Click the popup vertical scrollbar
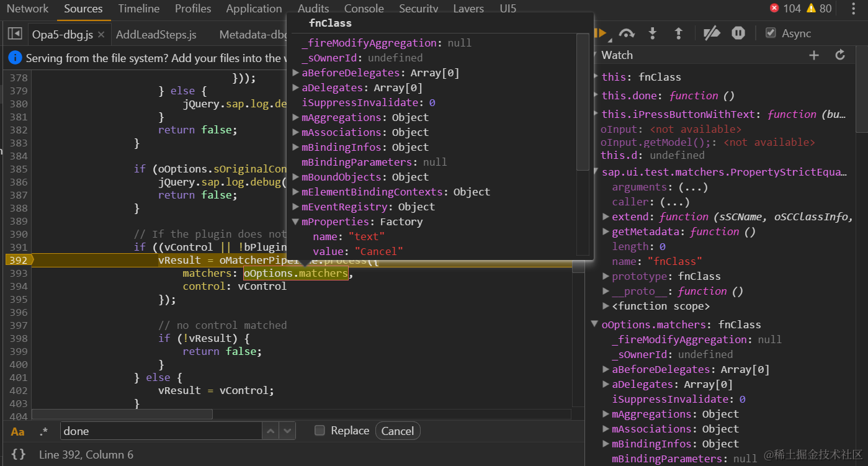The image size is (868, 466). tap(582, 102)
